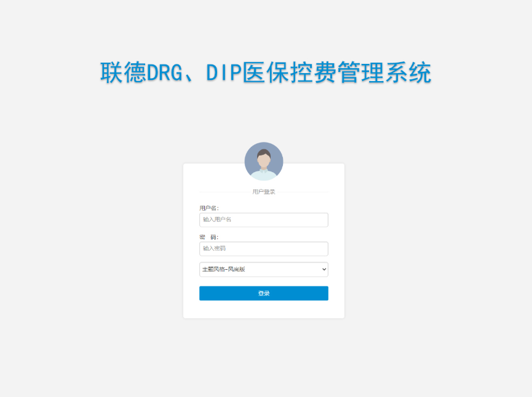Viewport: 532px width, 397px height.
Task: Click blank card area below 登录 button
Action: [264, 309]
